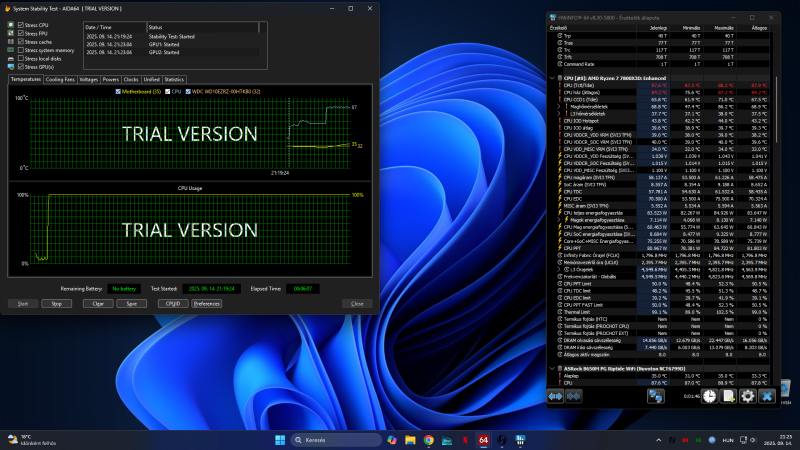
Task: Click clock icon beside Command Rate row
Action: pyautogui.click(x=560, y=64)
